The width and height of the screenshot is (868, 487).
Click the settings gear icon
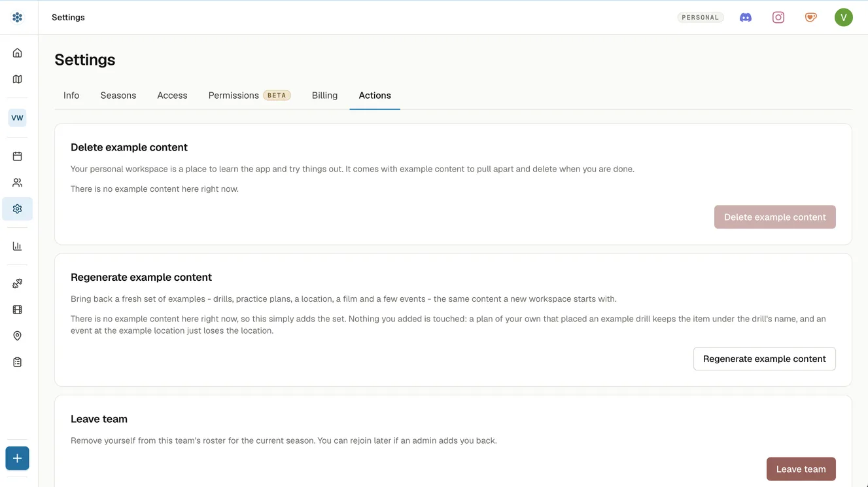[17, 209]
